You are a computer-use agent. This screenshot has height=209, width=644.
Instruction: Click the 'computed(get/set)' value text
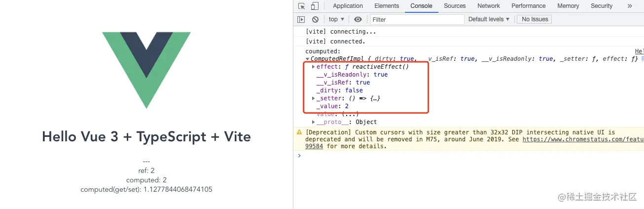point(146,189)
